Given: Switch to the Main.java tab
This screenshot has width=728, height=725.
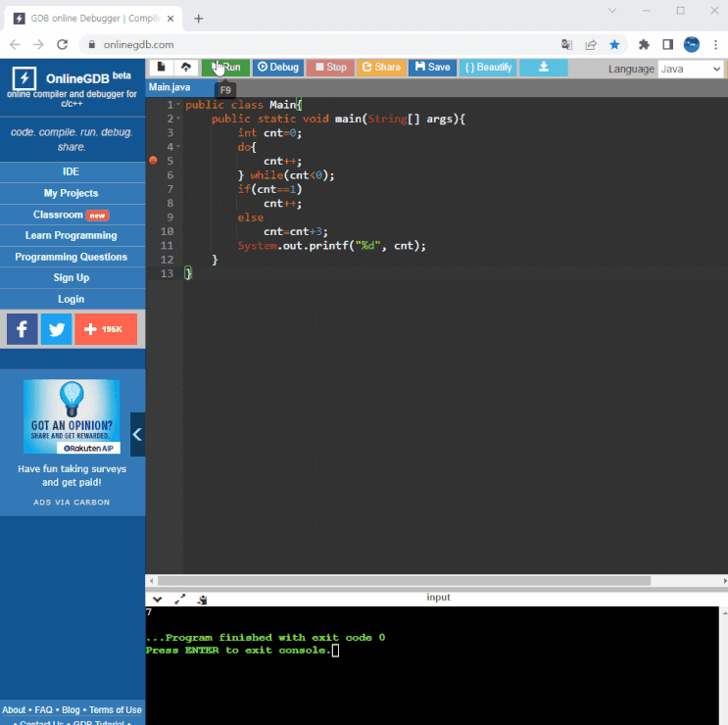Looking at the screenshot, I should (170, 88).
